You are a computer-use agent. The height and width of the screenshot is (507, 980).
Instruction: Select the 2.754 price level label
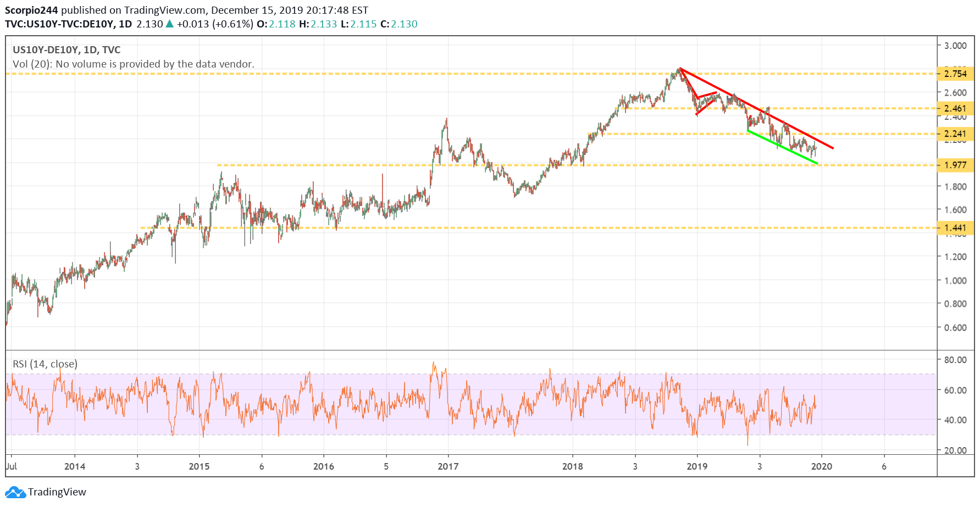pyautogui.click(x=955, y=74)
